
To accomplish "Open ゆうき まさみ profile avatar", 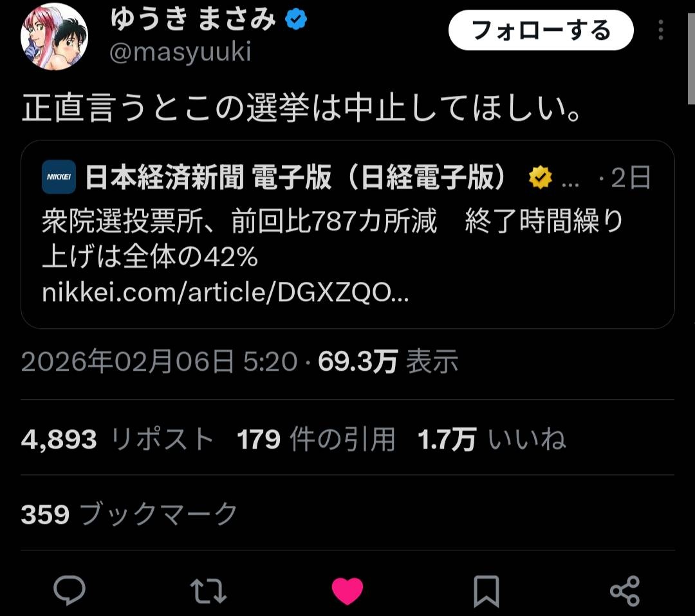I will (54, 36).
